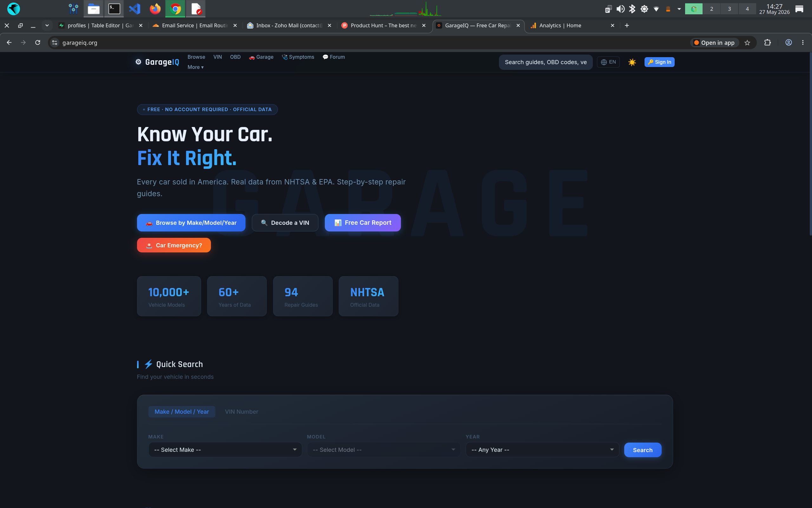The image size is (812, 508).
Task: Open the OBD nav link
Action: [x=235, y=57]
